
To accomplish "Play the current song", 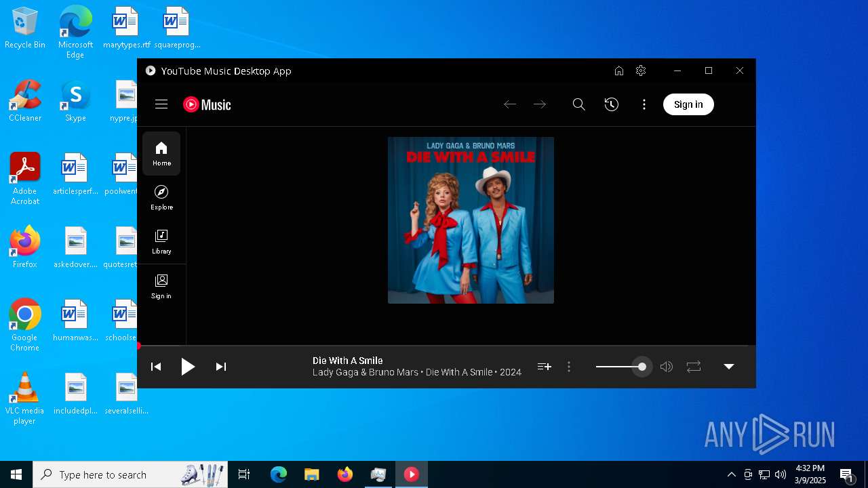I will tap(188, 367).
